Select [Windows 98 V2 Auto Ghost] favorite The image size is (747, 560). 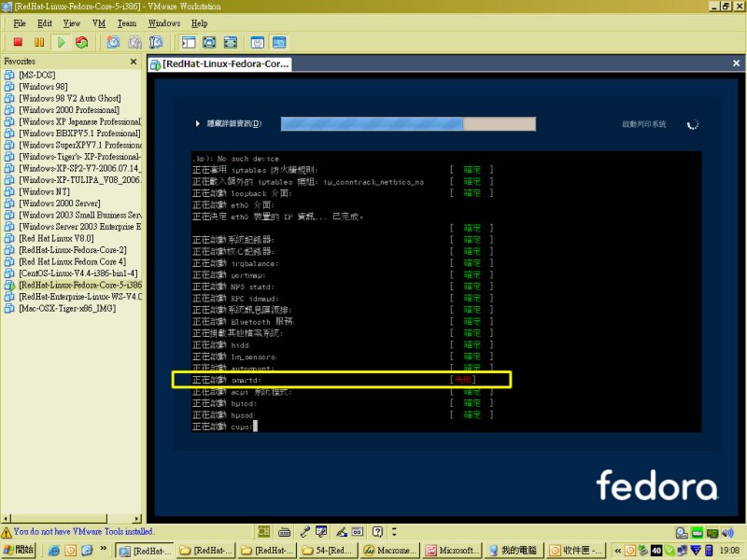point(69,98)
